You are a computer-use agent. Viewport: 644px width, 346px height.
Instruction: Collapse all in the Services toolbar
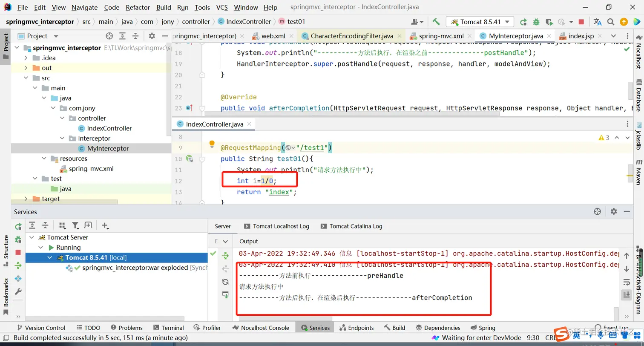(45, 225)
